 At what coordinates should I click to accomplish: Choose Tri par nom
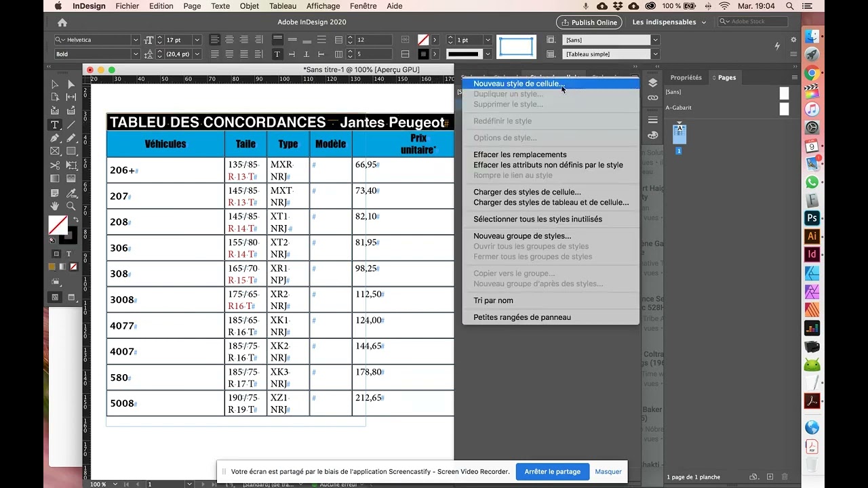493,300
